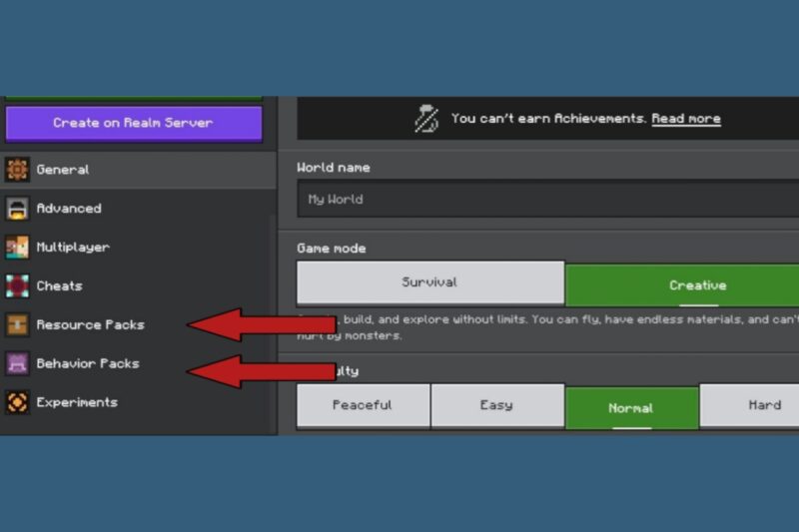Image resolution: width=799 pixels, height=532 pixels.
Task: Click the Resource Packs chest icon
Action: coord(17,324)
